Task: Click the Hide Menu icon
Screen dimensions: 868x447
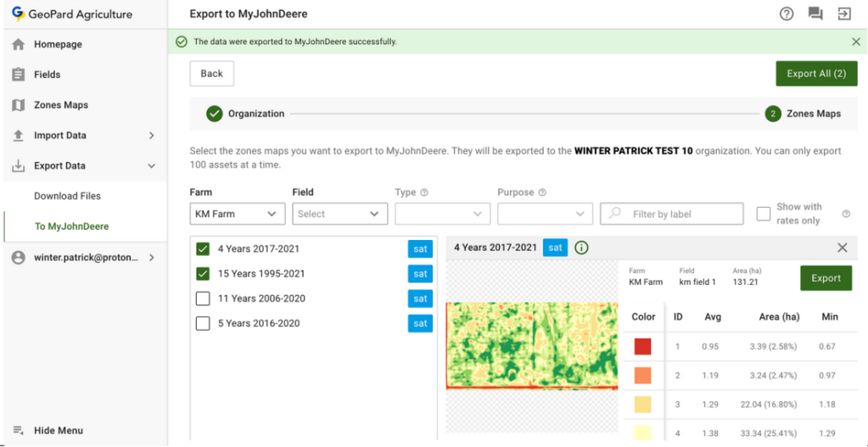Action: tap(18, 431)
